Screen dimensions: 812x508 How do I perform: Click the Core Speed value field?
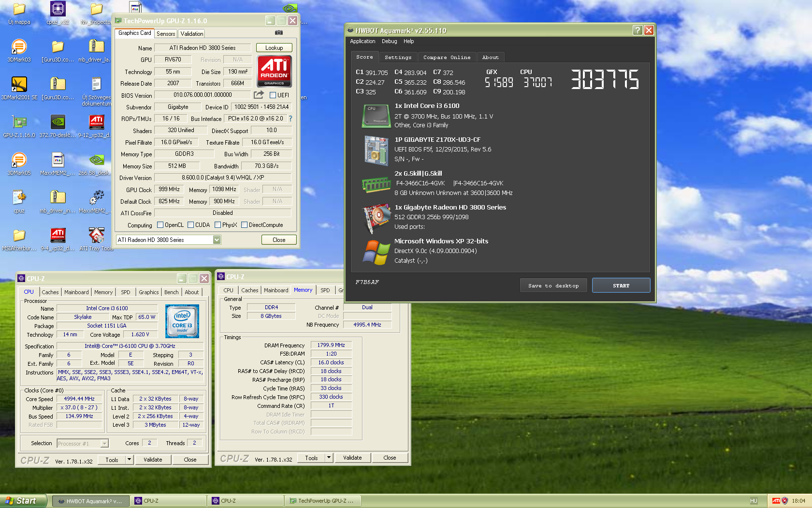[x=79, y=399]
